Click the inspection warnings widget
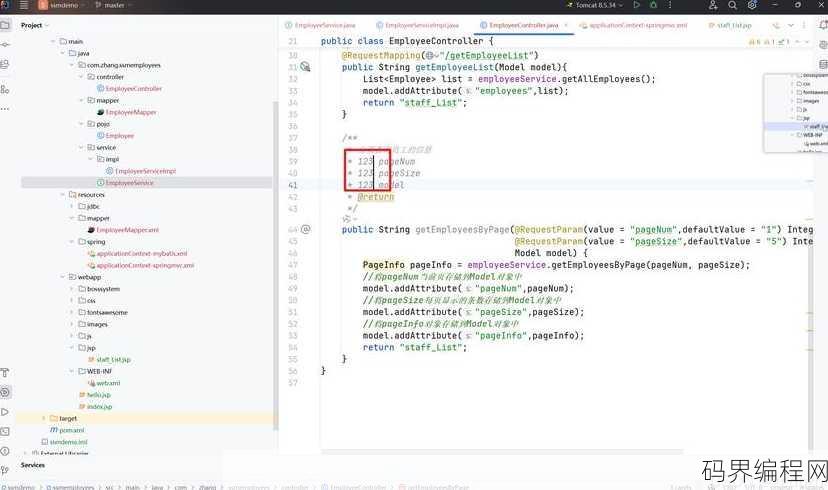The height and width of the screenshot is (490, 828). (x=769, y=41)
